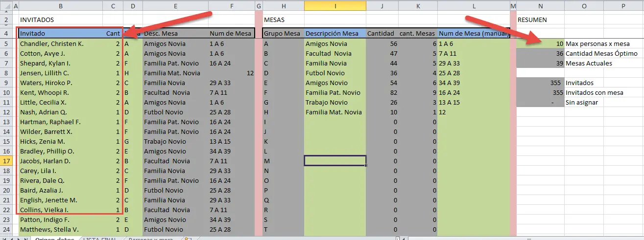Select the Desc. Mesa header cell
Image resolution: width=644 pixels, height=240 pixels.
(x=175, y=34)
